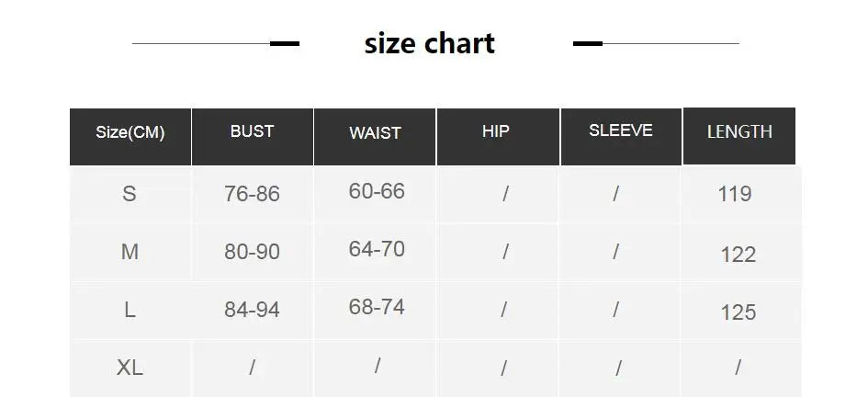Click the size S row label
Viewport: 868px width, 397px height.
[129, 194]
